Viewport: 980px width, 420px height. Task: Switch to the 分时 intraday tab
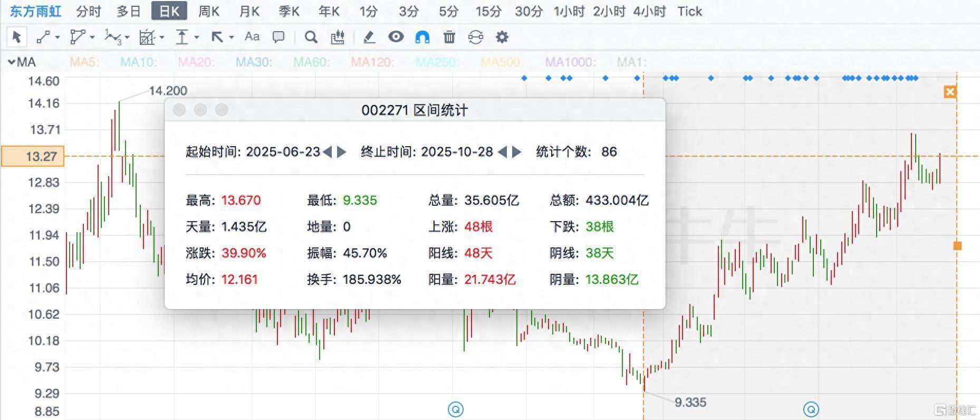tap(88, 11)
